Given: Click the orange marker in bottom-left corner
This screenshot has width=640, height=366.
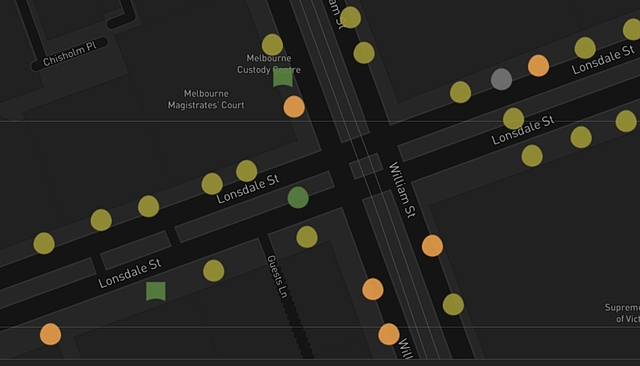Looking at the screenshot, I should [x=51, y=334].
